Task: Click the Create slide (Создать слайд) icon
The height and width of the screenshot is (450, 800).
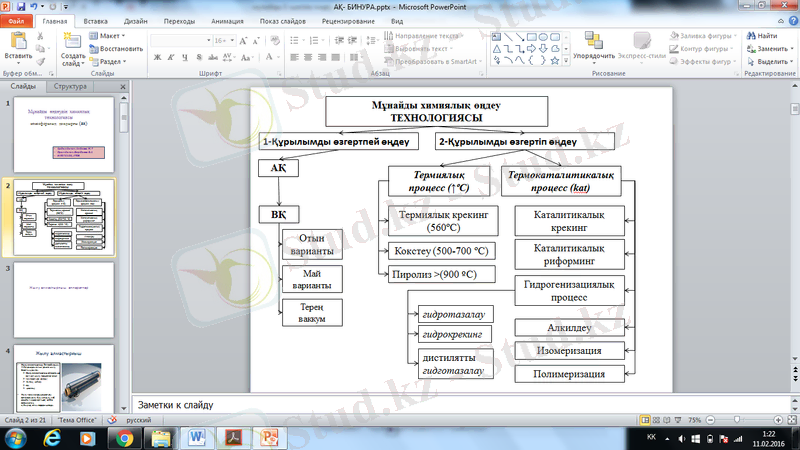Action: [x=73, y=43]
